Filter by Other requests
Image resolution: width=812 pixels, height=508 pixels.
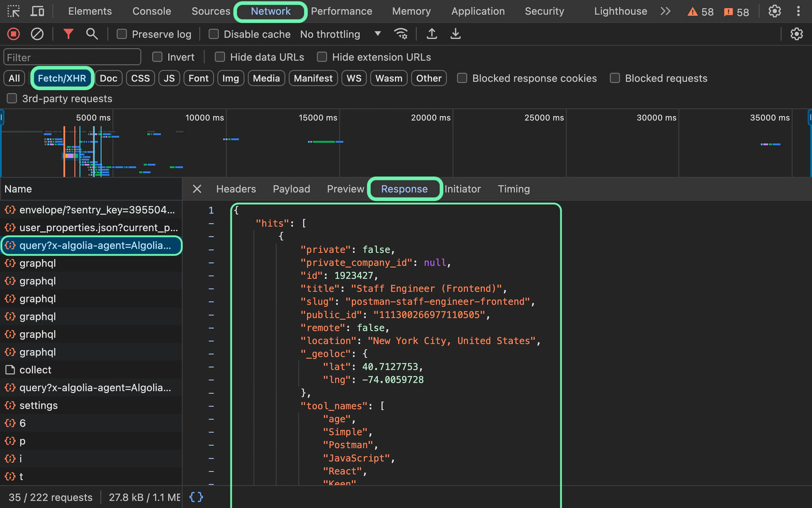click(x=429, y=78)
